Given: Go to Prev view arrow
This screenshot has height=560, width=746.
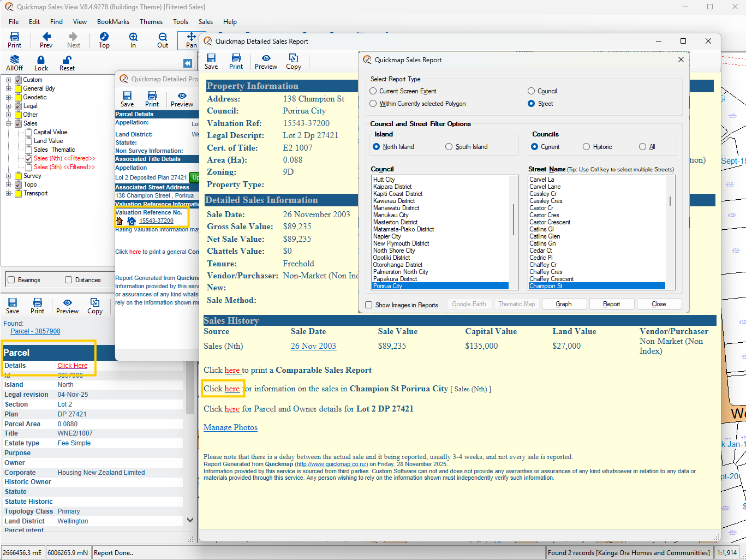Looking at the screenshot, I should [46, 37].
